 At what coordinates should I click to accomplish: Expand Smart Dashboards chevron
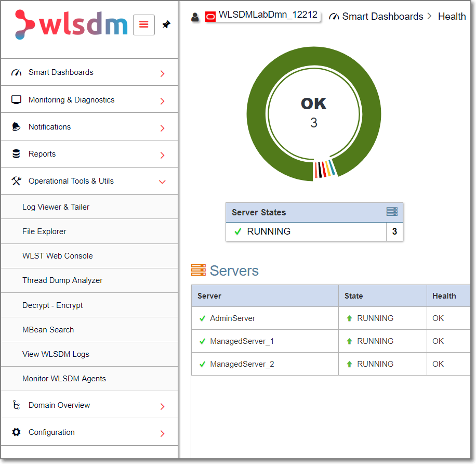coord(163,73)
